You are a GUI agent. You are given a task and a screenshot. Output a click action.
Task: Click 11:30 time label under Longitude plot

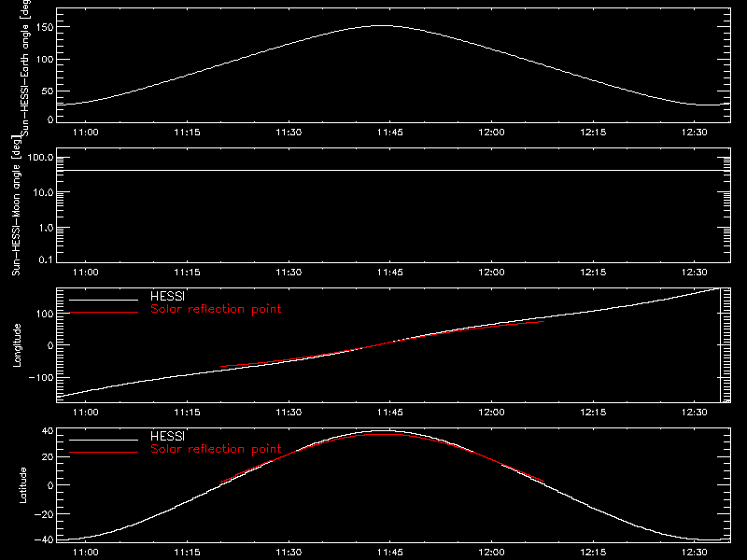point(289,413)
